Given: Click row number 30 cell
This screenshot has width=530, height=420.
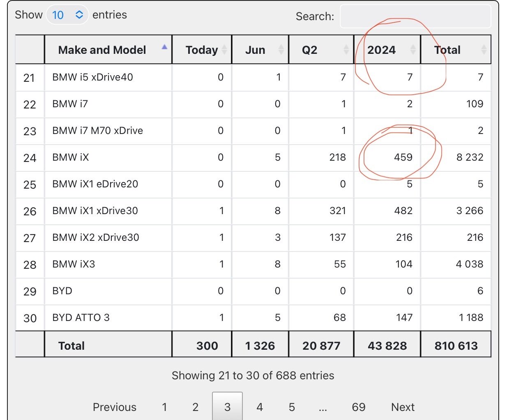Looking at the screenshot, I should click(x=30, y=318).
